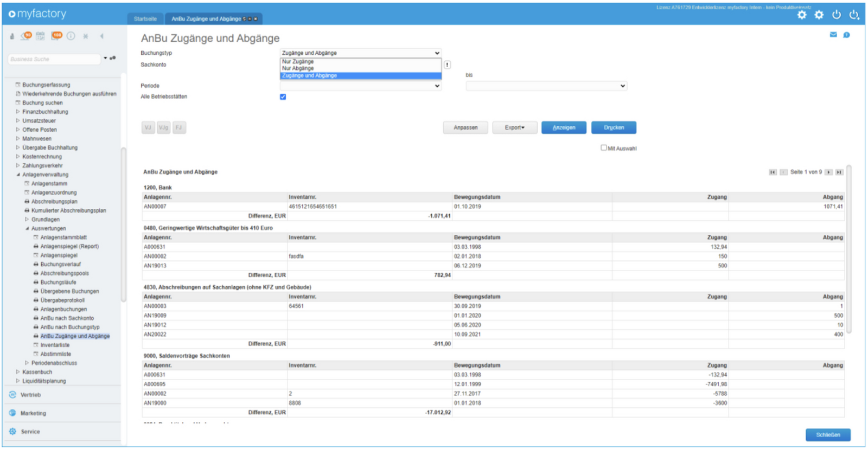
Task: Collapse the sidebar with the left arrow
Action: 101,36
